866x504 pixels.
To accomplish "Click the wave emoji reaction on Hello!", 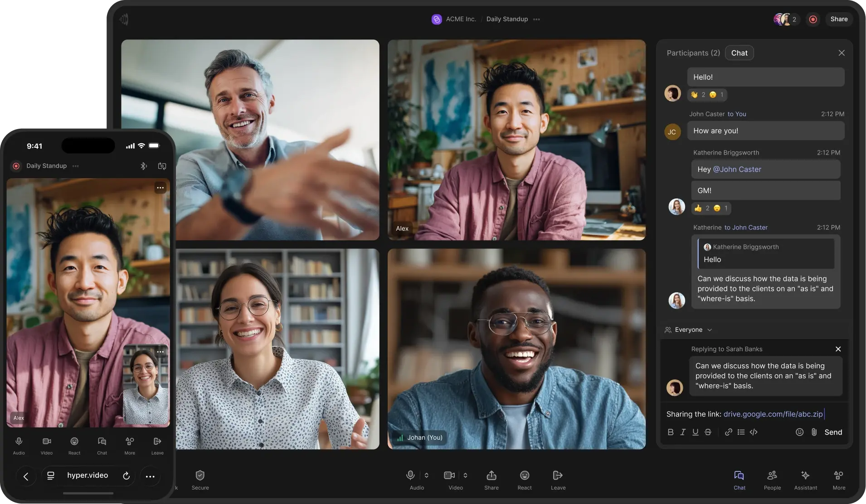I will pyautogui.click(x=697, y=95).
